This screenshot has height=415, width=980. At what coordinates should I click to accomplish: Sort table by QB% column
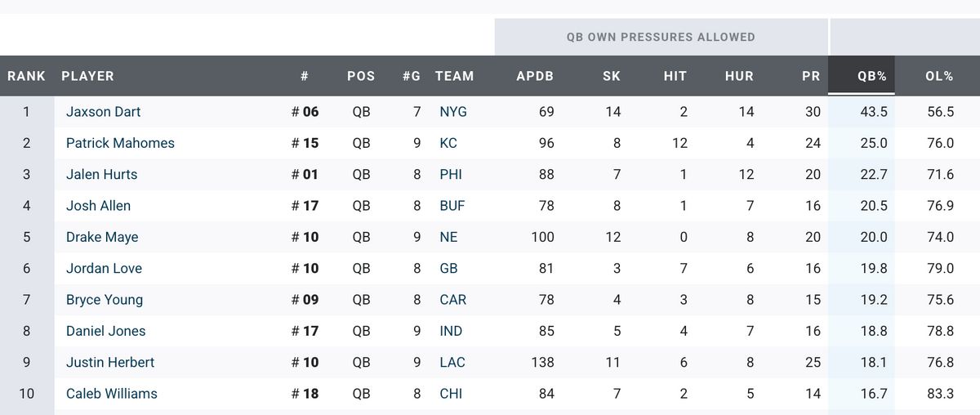(x=872, y=76)
